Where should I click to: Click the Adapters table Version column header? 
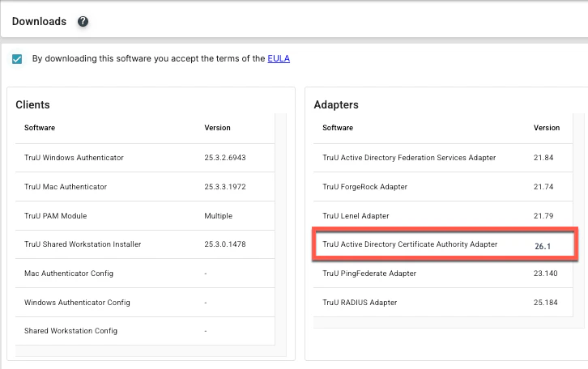(x=547, y=128)
